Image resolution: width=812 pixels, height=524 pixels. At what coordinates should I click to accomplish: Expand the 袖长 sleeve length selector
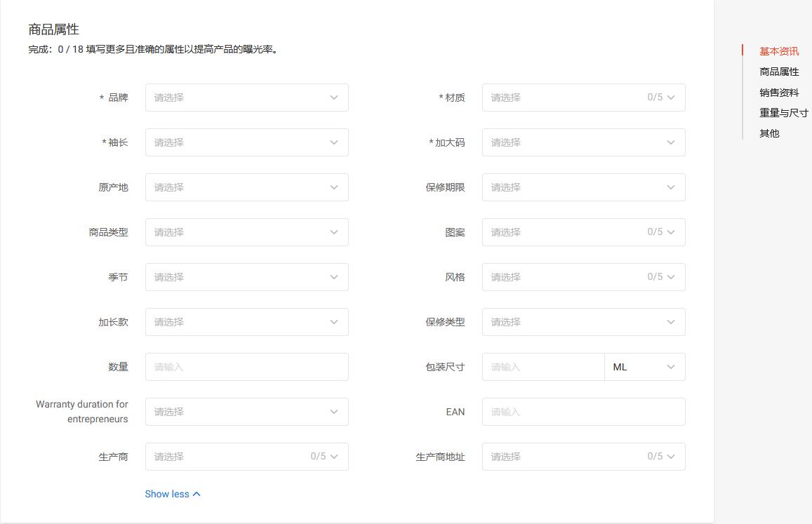tap(246, 142)
